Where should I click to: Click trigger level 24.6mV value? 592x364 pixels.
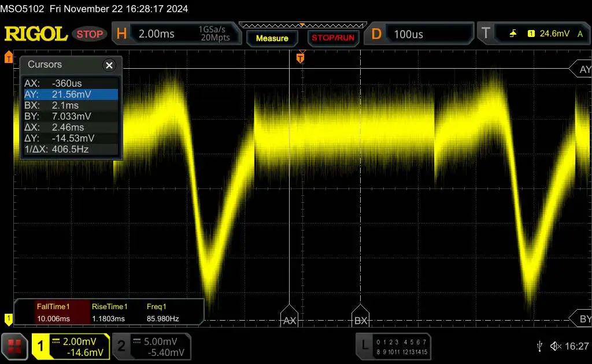pyautogui.click(x=554, y=34)
